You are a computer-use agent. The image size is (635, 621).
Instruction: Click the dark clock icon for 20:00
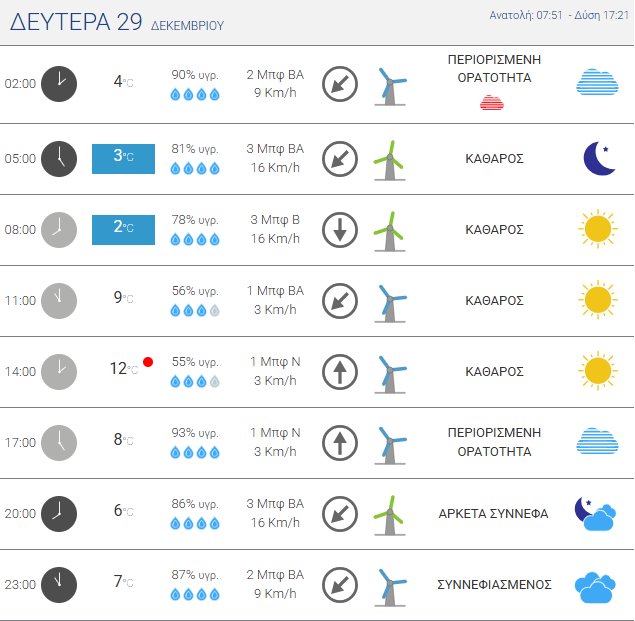coord(59,514)
